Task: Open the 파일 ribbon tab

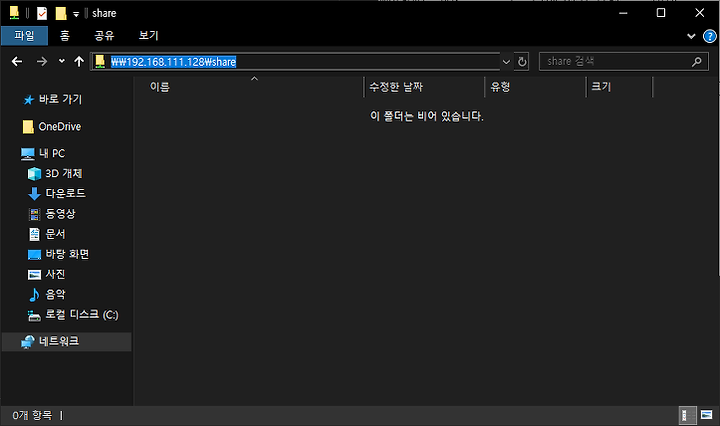Action: pos(24,35)
